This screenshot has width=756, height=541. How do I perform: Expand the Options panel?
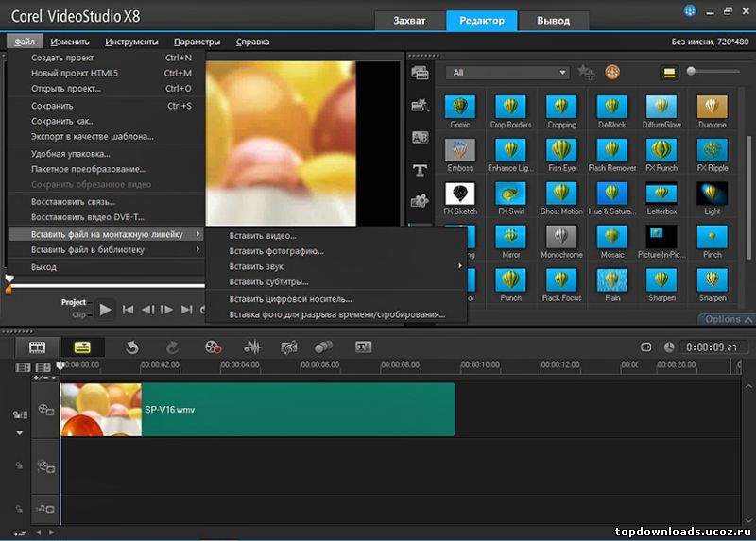[x=728, y=319]
